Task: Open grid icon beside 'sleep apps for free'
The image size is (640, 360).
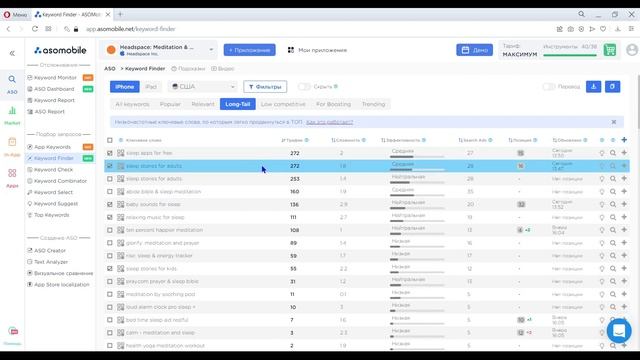Action: [120, 153]
